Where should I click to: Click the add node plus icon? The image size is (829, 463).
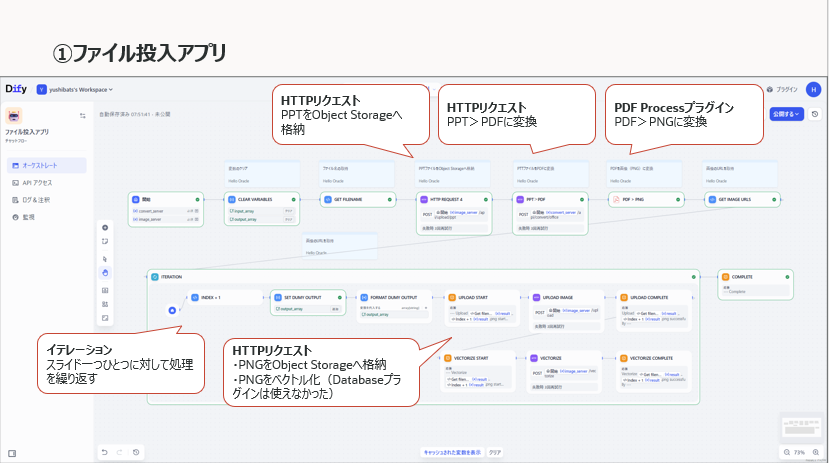[105, 228]
